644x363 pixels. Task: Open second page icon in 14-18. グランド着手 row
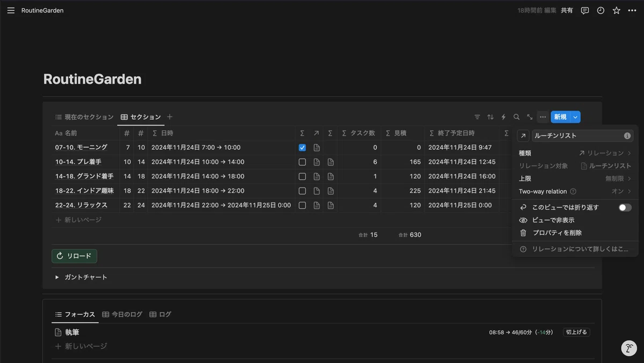pos(331,176)
